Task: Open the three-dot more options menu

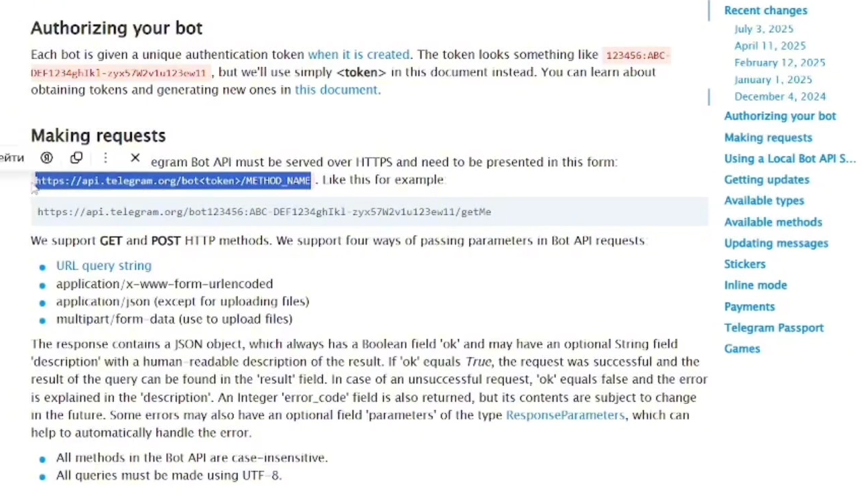Action: pyautogui.click(x=106, y=158)
